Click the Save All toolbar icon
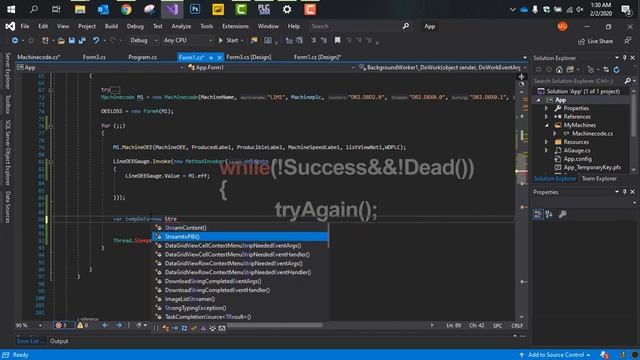Screen dimensions: 640x360 click(x=82, y=40)
